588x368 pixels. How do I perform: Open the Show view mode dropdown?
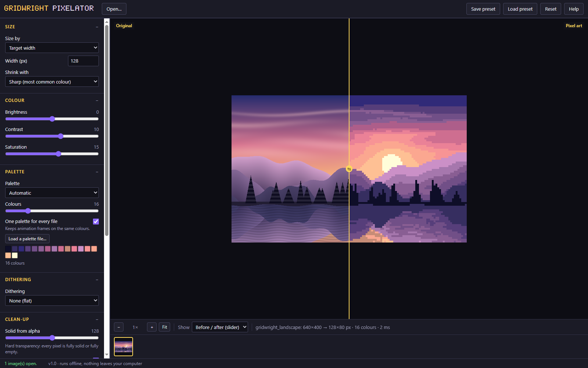click(x=220, y=327)
